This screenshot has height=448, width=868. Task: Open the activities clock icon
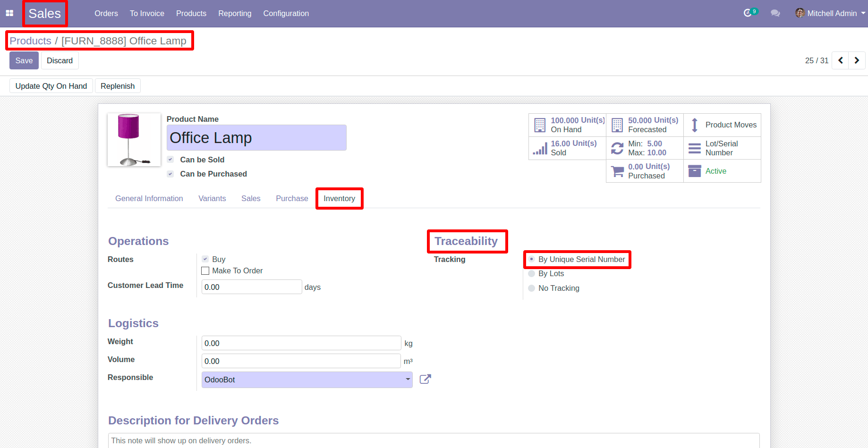pyautogui.click(x=748, y=13)
